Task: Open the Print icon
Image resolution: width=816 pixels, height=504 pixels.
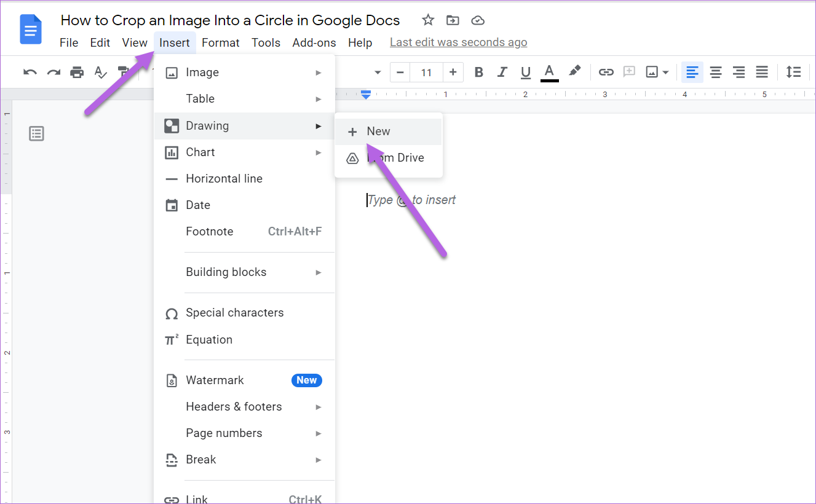Action: pyautogui.click(x=76, y=72)
